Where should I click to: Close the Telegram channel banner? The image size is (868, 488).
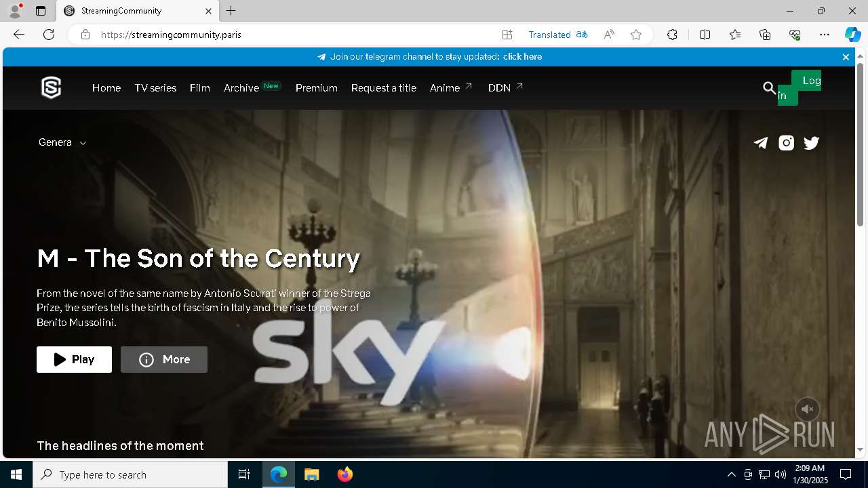tap(846, 57)
